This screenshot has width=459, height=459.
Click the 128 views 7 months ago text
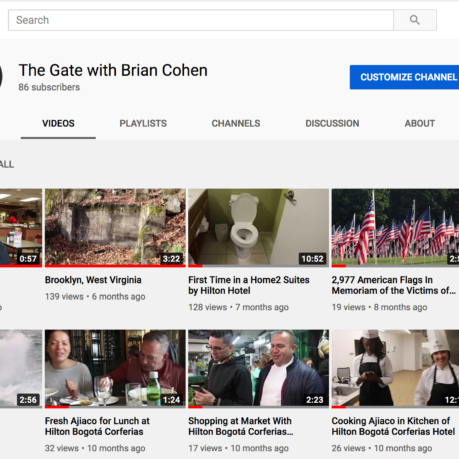tap(238, 307)
